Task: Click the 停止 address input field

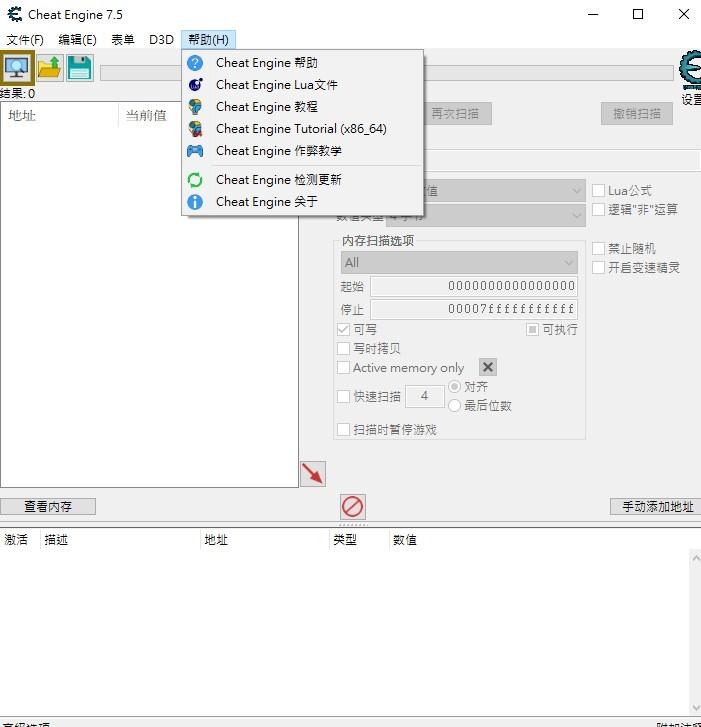Action: coord(474,309)
